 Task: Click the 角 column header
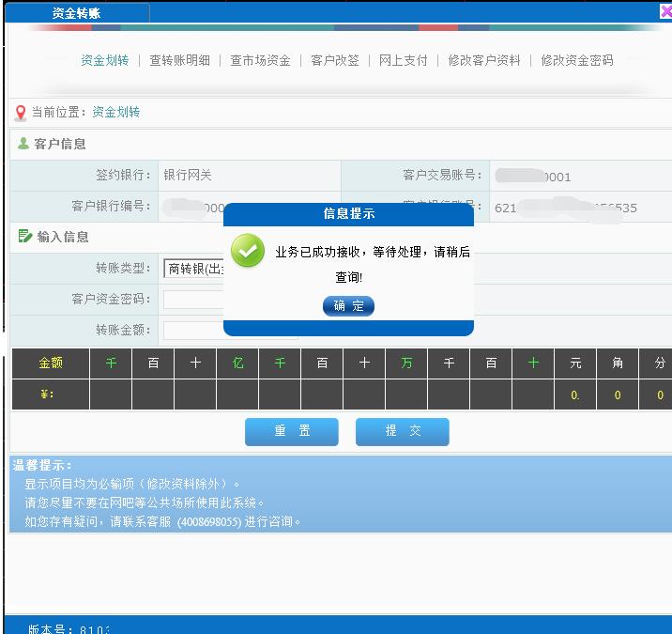click(x=618, y=363)
